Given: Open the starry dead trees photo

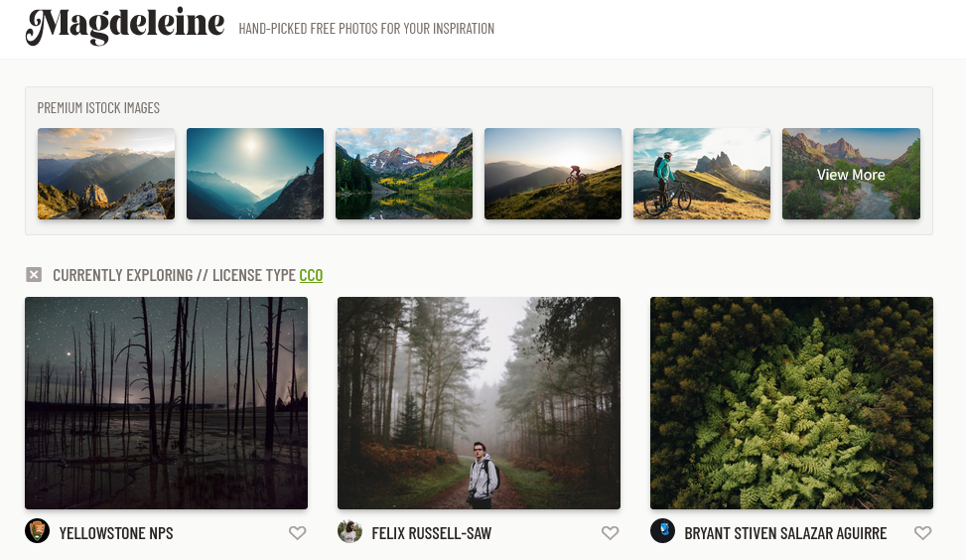Looking at the screenshot, I should tap(167, 403).
